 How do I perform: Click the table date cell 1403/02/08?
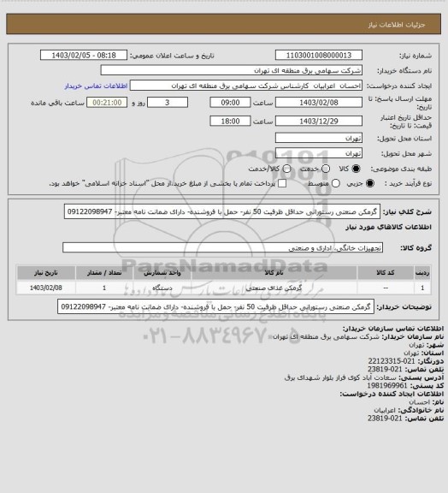[x=46, y=288]
